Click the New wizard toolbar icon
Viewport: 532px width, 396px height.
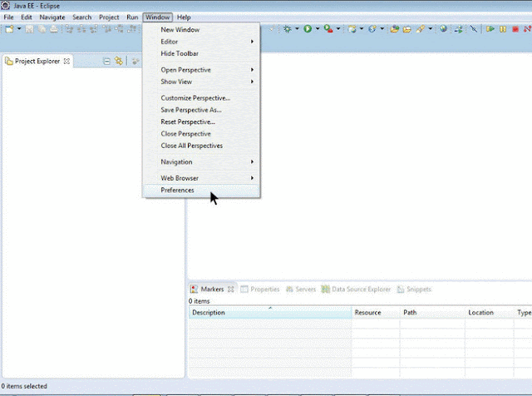tap(9, 29)
